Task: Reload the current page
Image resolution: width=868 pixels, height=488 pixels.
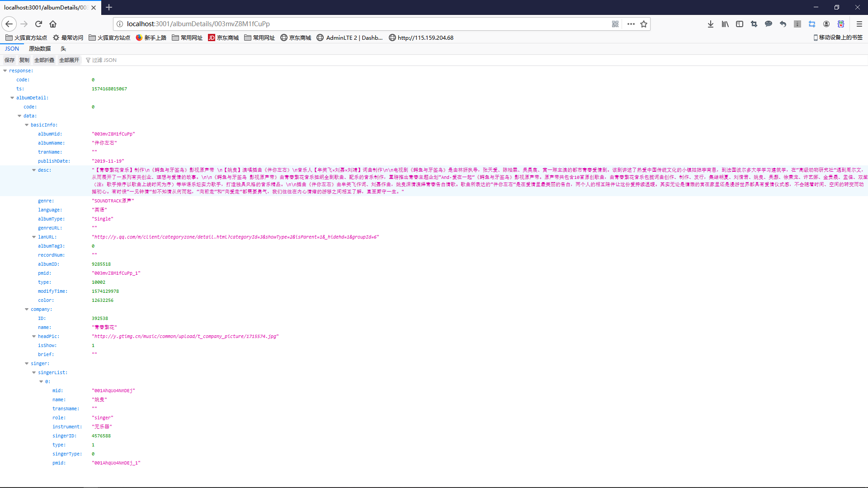Action: tap(38, 24)
